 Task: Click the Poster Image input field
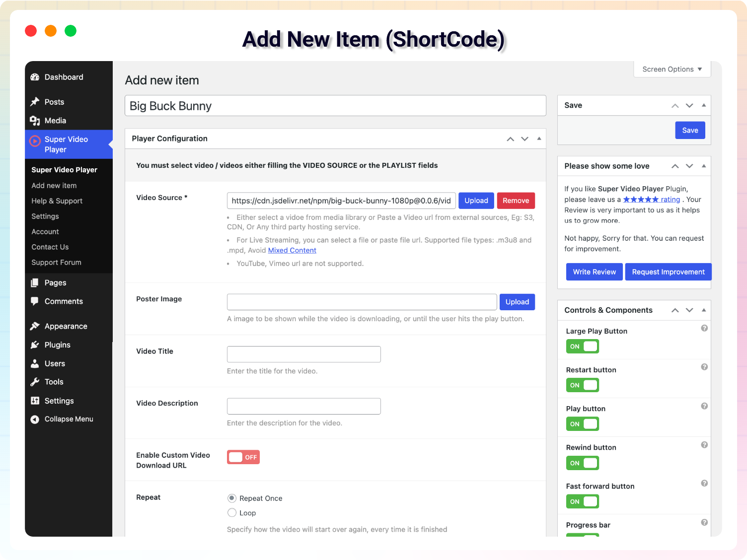tap(362, 302)
